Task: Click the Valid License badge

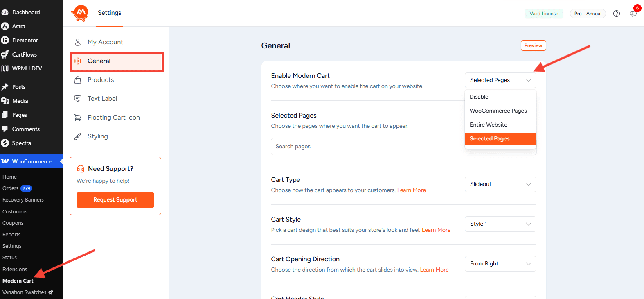Action: click(x=544, y=14)
